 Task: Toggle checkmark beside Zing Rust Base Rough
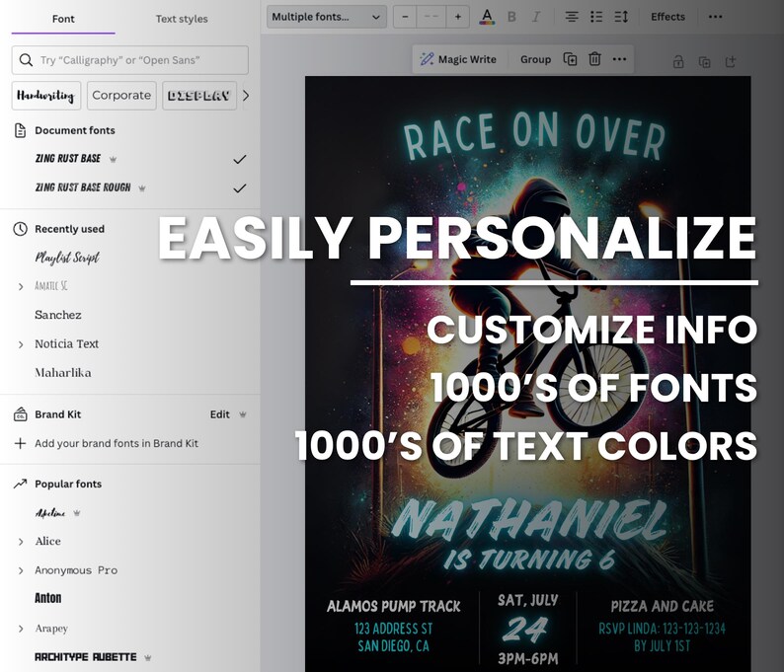(x=240, y=188)
